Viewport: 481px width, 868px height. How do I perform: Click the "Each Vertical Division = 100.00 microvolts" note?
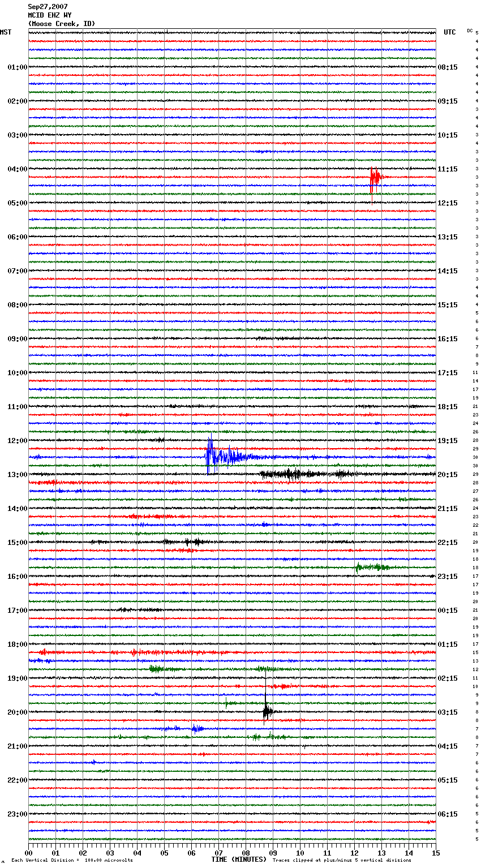pyautogui.click(x=72, y=861)
